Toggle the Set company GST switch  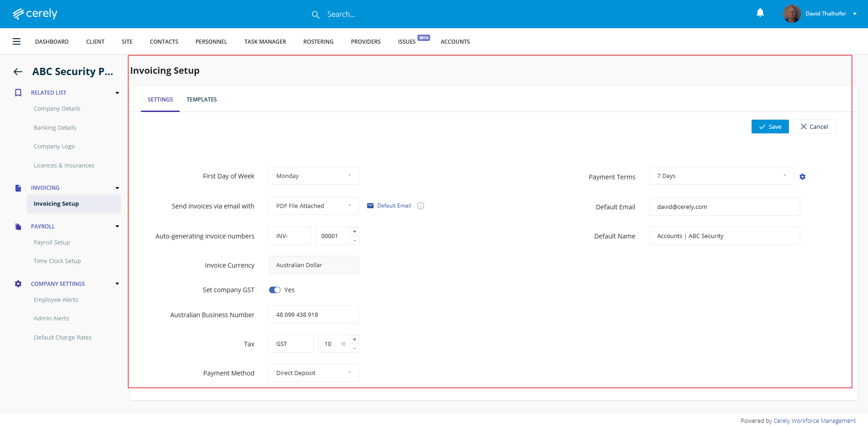tap(275, 290)
